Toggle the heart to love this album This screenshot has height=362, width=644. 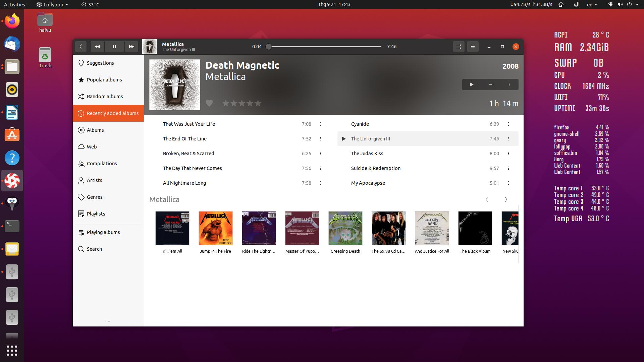point(209,103)
